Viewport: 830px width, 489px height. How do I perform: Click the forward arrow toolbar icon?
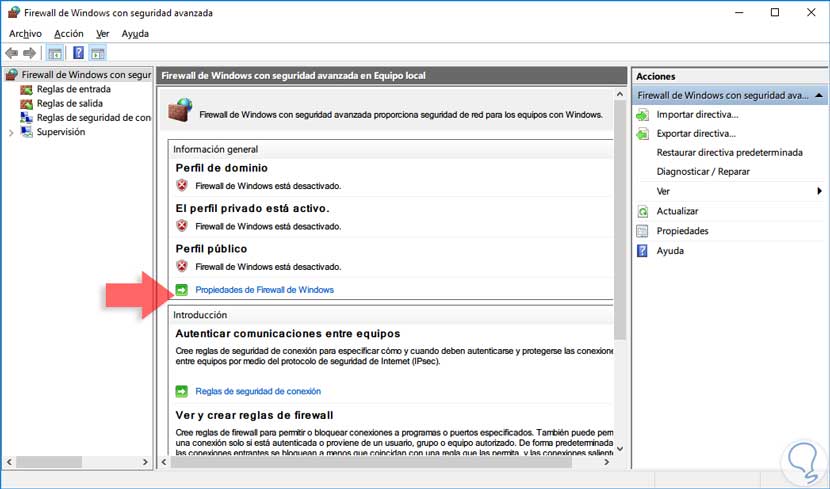[30, 53]
